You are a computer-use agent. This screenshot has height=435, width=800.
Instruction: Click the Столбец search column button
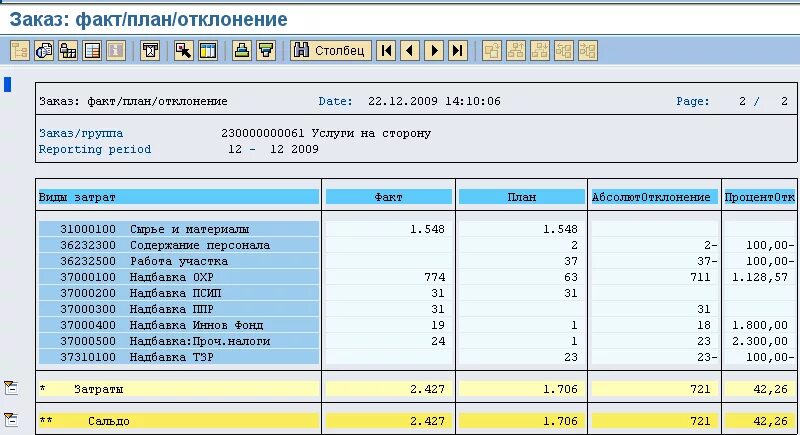(331, 50)
